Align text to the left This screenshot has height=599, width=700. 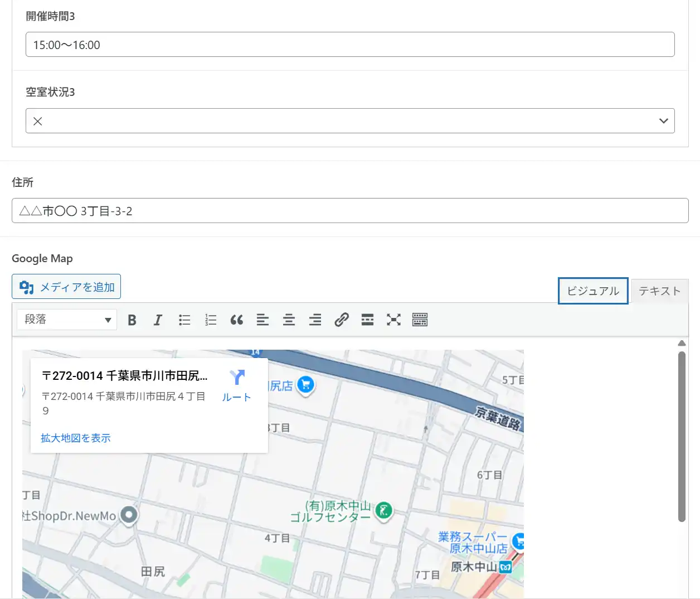[262, 320]
